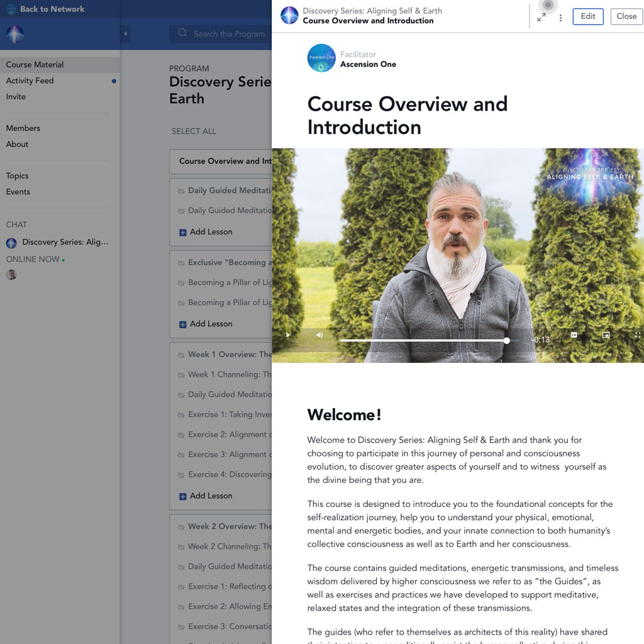Add Lesson under the Daily Guided Meditation section
Viewport: 644px width, 644px height.
coord(206,232)
